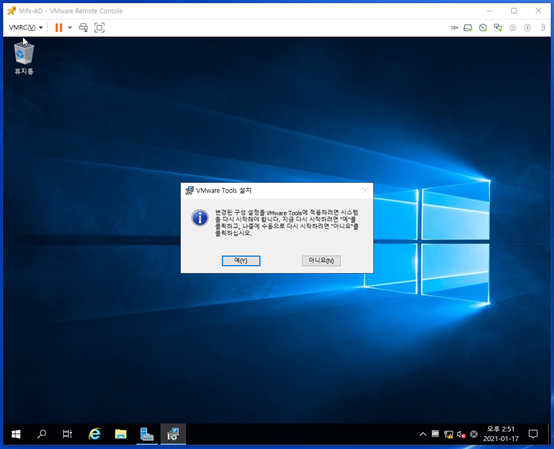Launch Internet Explorer from the taskbar

94,434
